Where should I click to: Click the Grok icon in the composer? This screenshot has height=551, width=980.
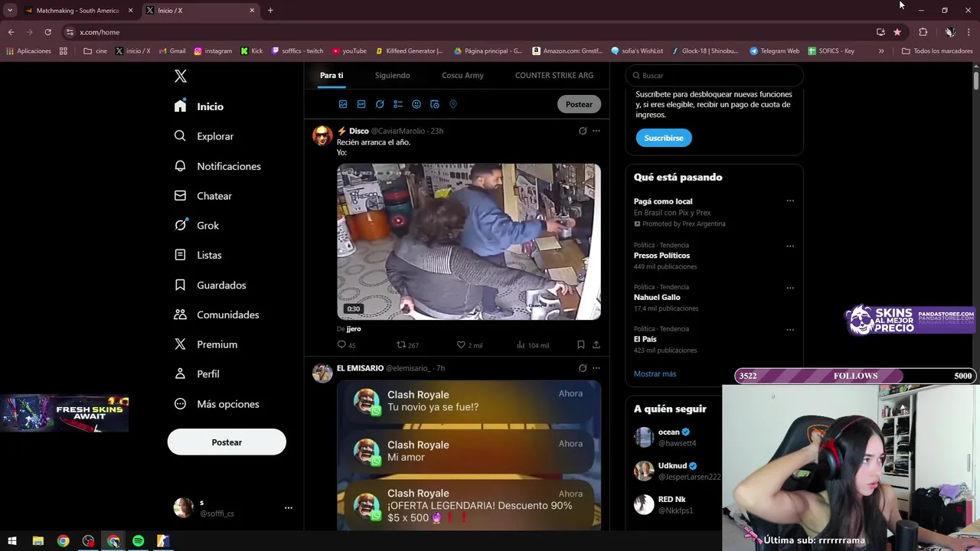pyautogui.click(x=380, y=104)
